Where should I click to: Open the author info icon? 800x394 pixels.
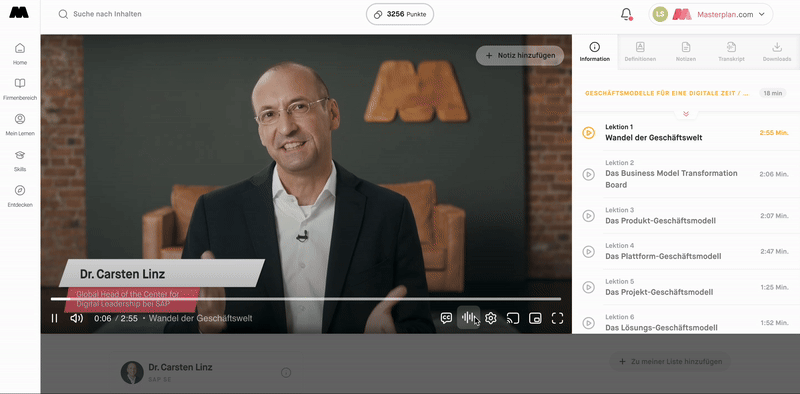click(286, 373)
